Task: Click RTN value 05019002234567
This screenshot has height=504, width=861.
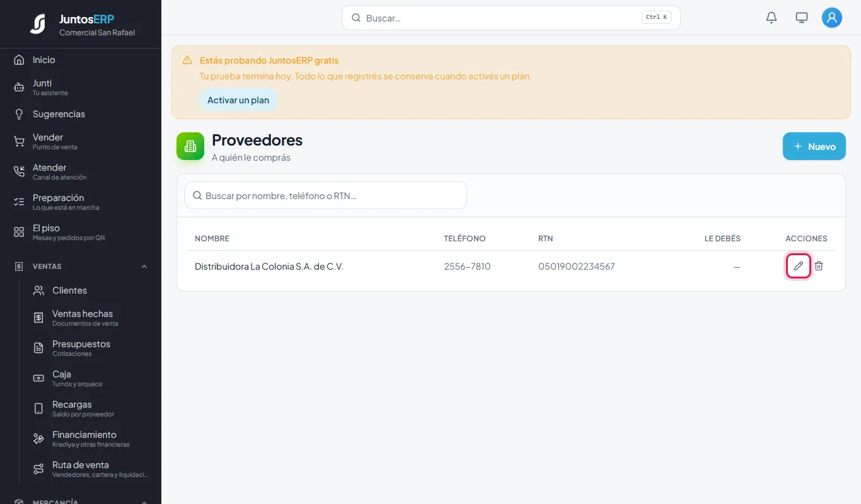Action: 577,266
